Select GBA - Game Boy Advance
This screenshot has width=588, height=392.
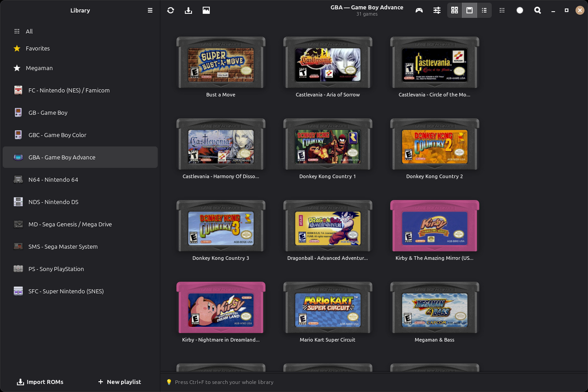80,157
